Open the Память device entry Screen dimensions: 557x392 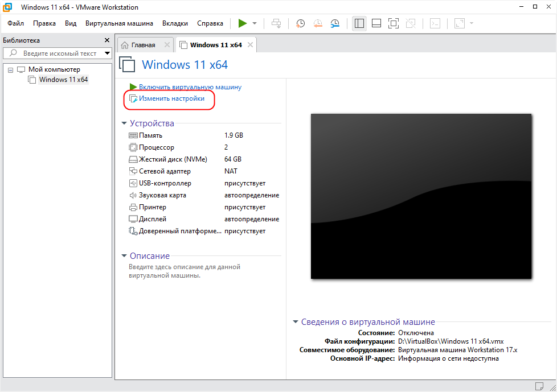click(150, 135)
